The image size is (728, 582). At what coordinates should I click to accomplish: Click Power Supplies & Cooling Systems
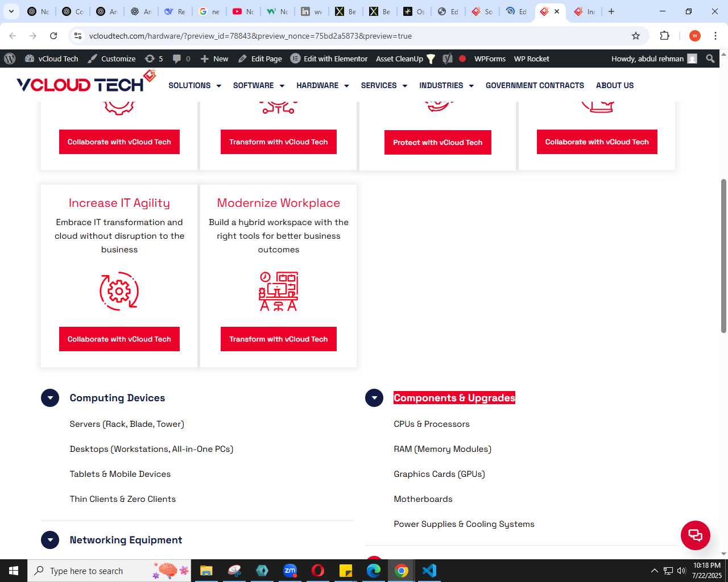tap(464, 524)
